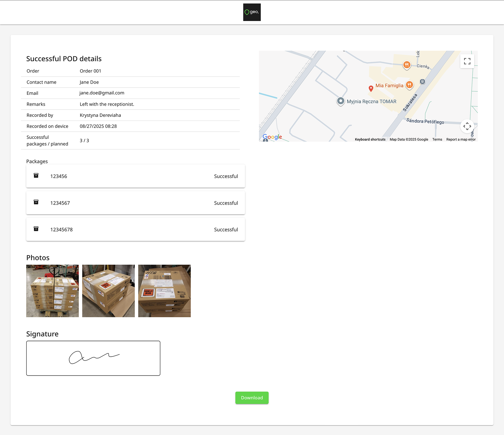Viewport: 504px width, 435px height.
Task: Click the Photos heading
Action: coord(38,258)
